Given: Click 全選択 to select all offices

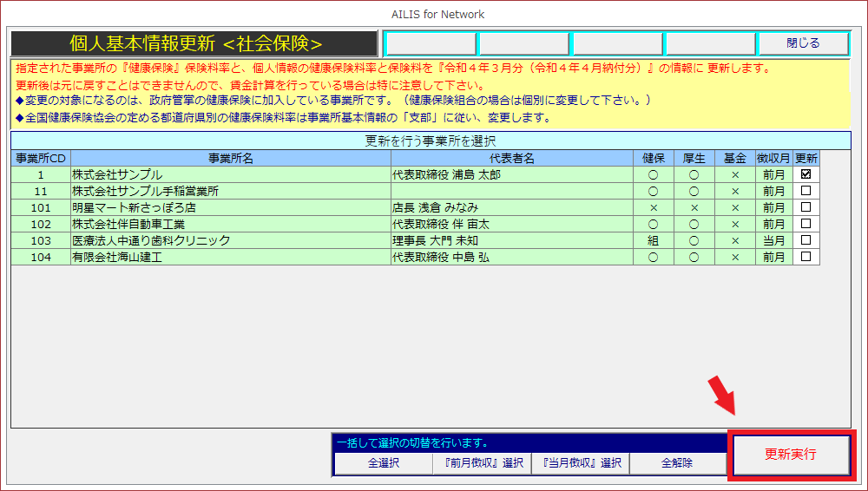Looking at the screenshot, I should pyautogui.click(x=383, y=463).
